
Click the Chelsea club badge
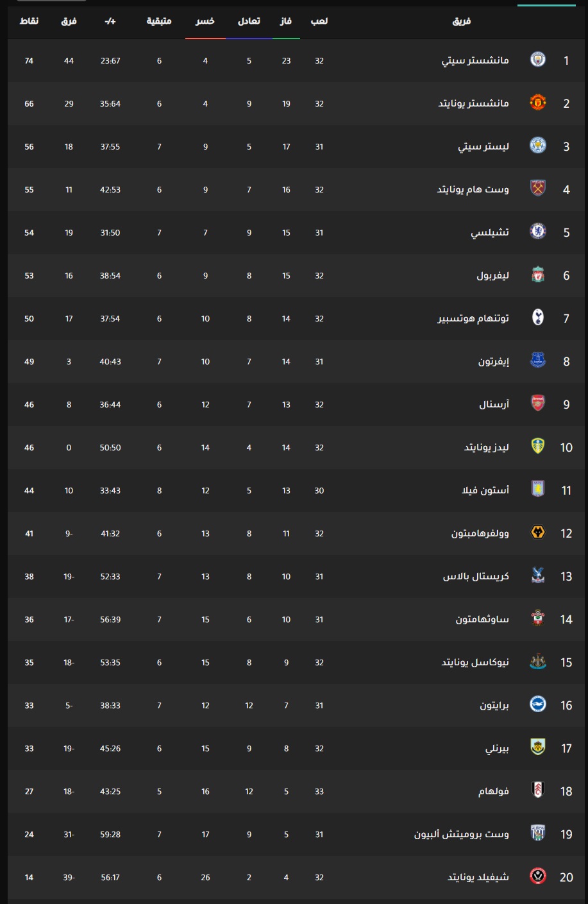coord(538,232)
